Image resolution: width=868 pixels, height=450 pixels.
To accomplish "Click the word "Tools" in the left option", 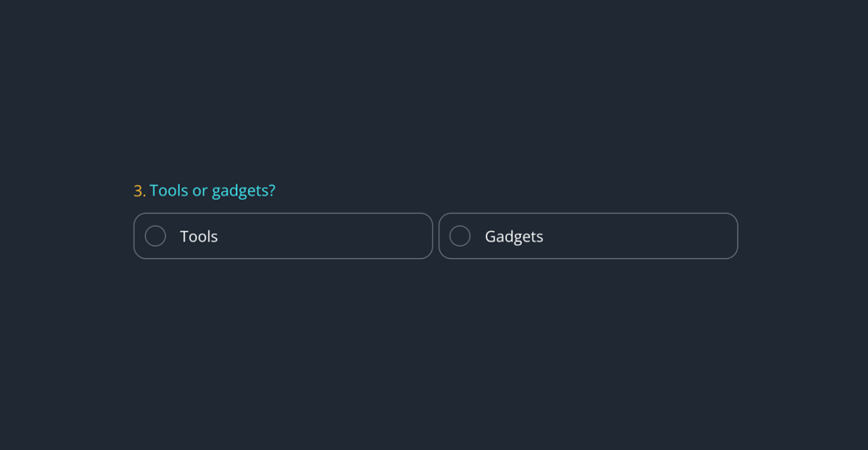I will coord(199,236).
